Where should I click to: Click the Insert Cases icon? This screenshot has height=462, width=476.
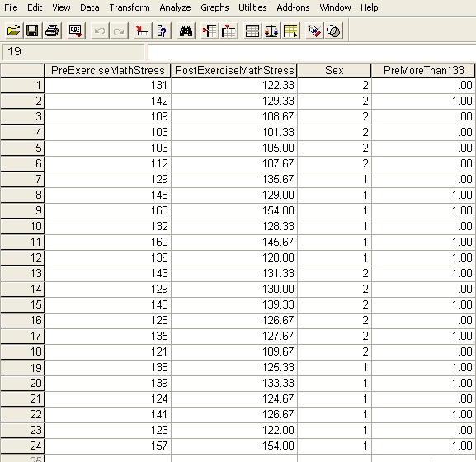210,31
